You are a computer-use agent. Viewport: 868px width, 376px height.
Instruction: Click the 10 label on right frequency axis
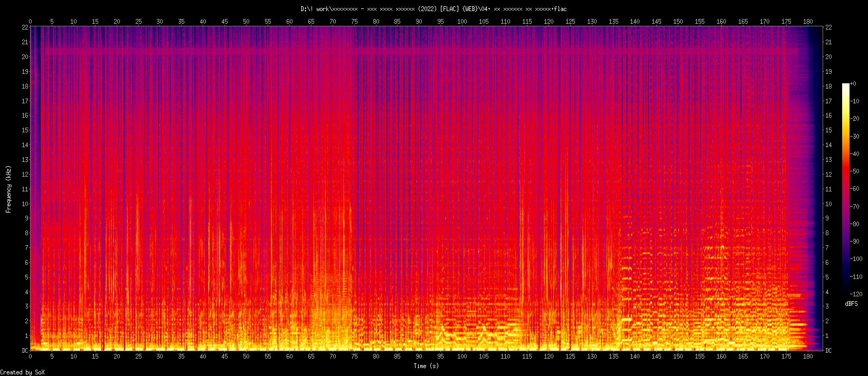tap(828, 204)
